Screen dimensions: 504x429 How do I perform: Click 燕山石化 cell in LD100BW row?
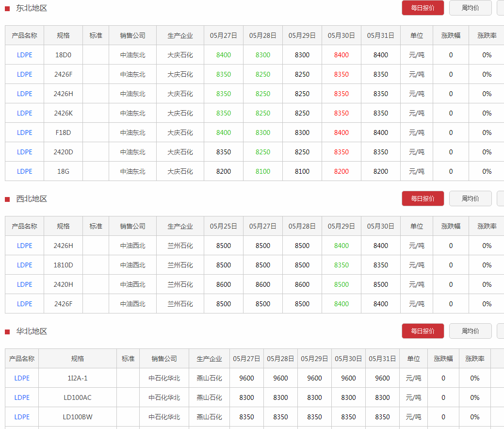[209, 417]
